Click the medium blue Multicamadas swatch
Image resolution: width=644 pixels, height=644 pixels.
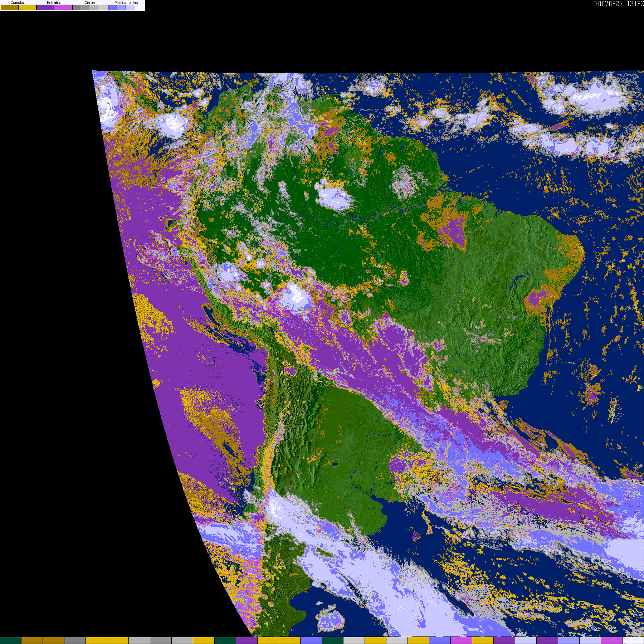coord(121,8)
